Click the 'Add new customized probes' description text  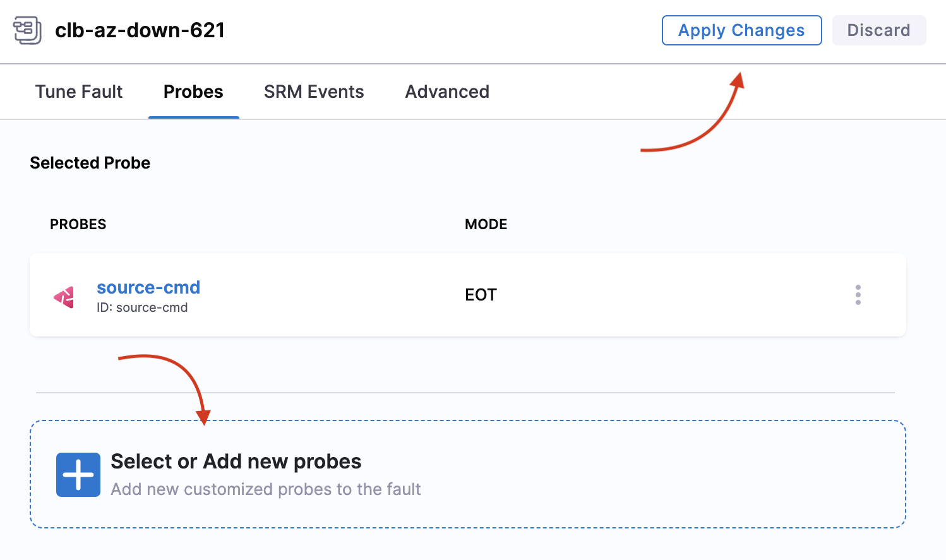point(266,489)
